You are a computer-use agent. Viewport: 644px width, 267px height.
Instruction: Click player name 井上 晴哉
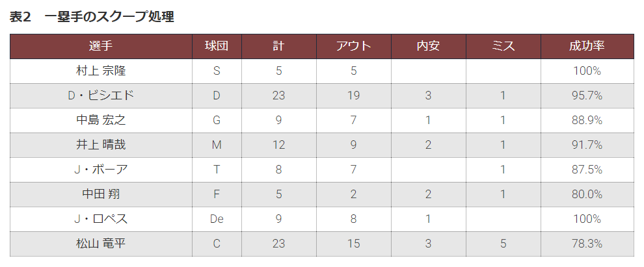tap(101, 145)
